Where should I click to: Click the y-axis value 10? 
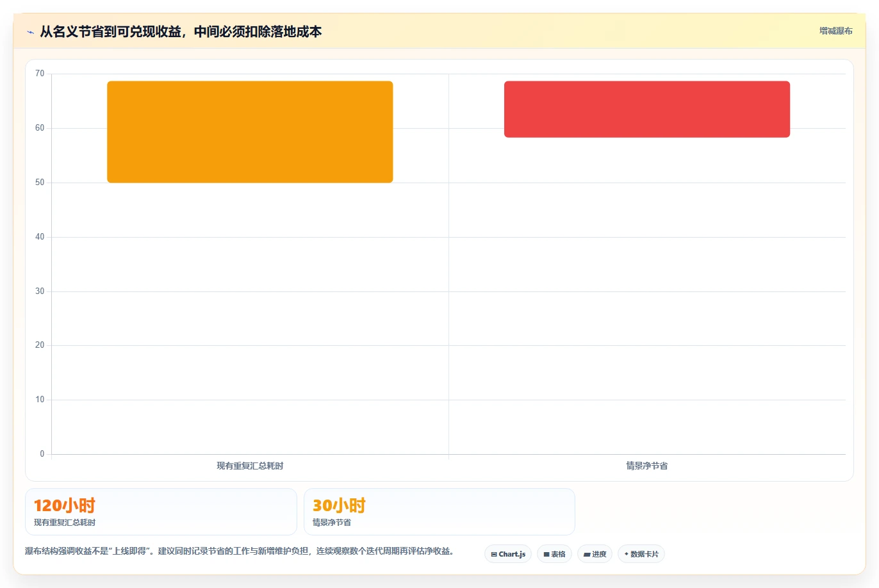pos(40,400)
